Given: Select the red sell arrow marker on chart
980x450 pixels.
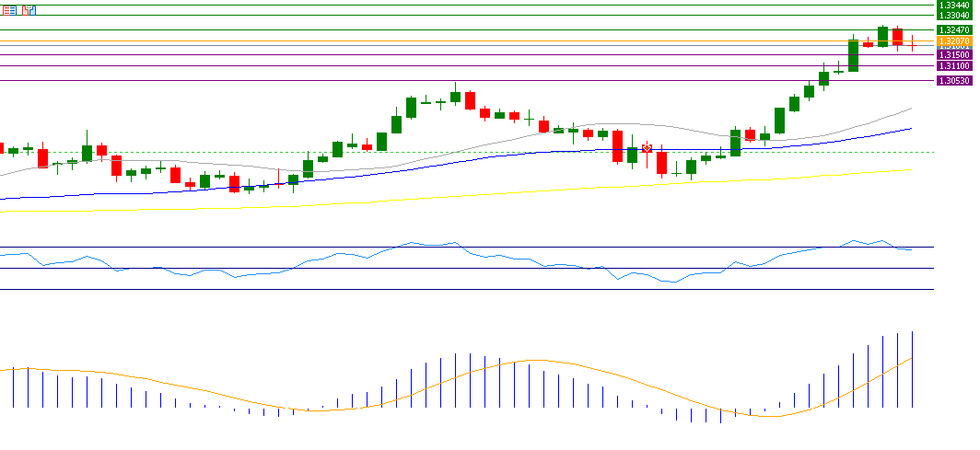Looking at the screenshot, I should [647, 147].
